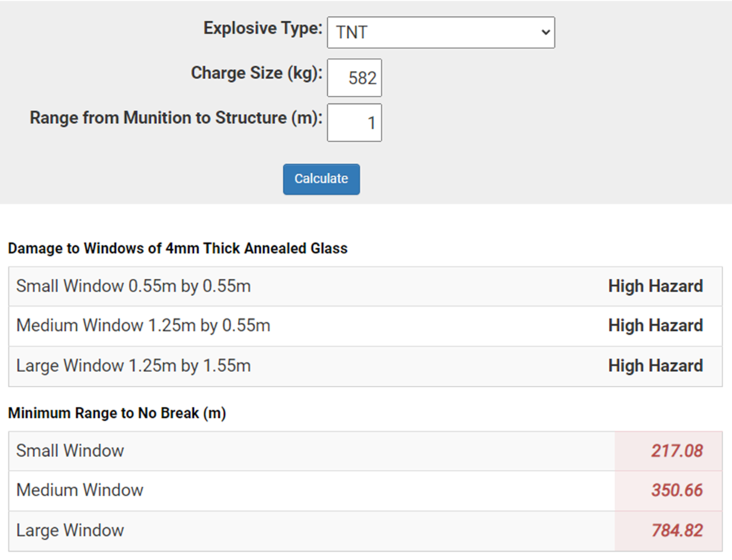Click High Hazard result for Small Window
The image size is (732, 560).
[655, 286]
